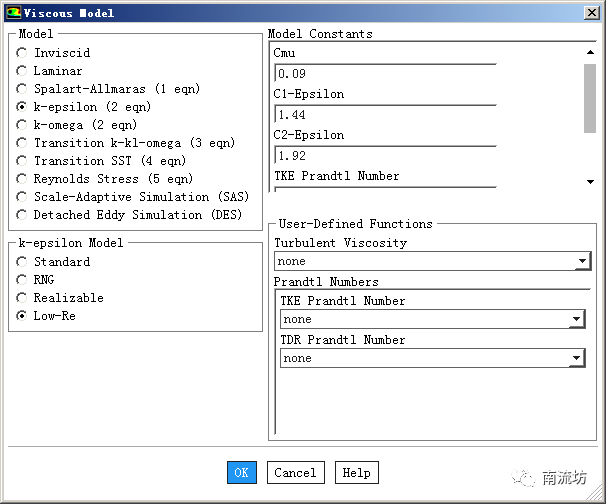Choose Transition SST (4 eqn) model

[x=23, y=161]
